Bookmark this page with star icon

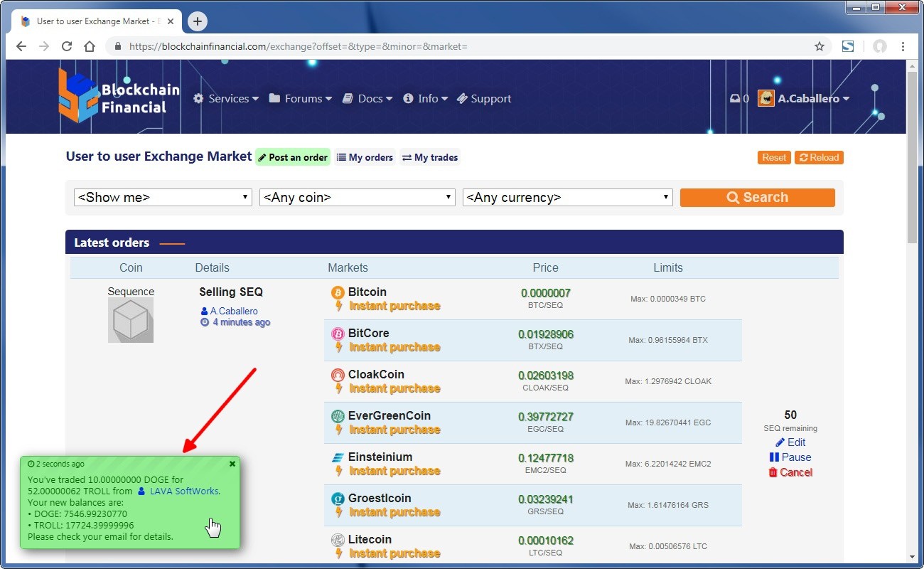[x=820, y=46]
